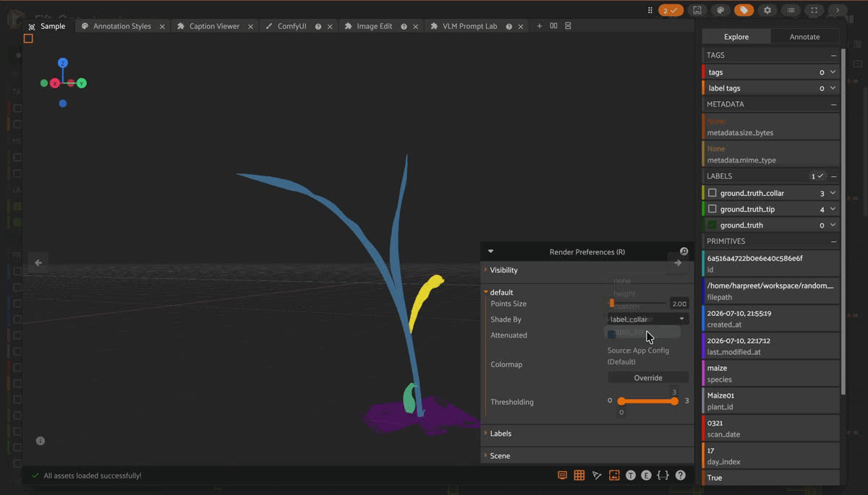Go to next sample with right arrow
Screen dimensions: 868x495
(678, 263)
